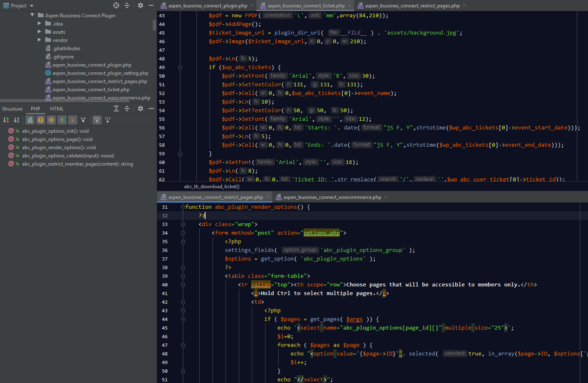
Task: Click Sort by Visibility in Structure toolbar
Action: point(6,120)
